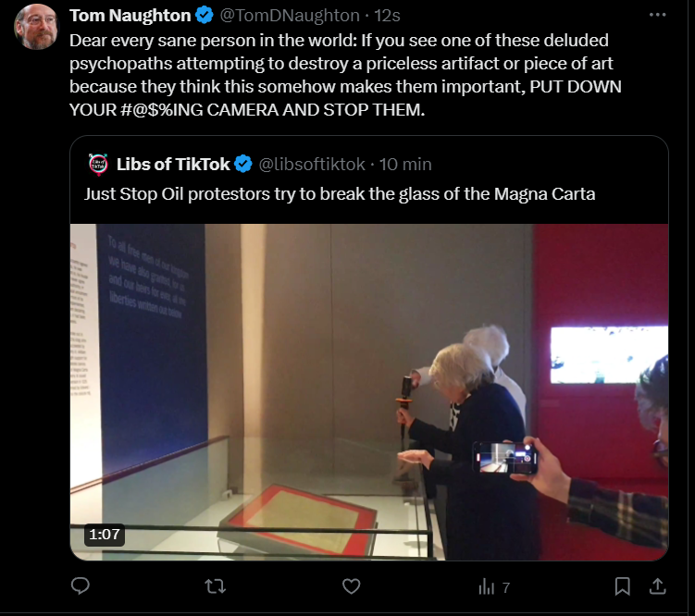The width and height of the screenshot is (695, 616).
Task: Click Libs of TikTok's verified badge
Action: point(242,165)
